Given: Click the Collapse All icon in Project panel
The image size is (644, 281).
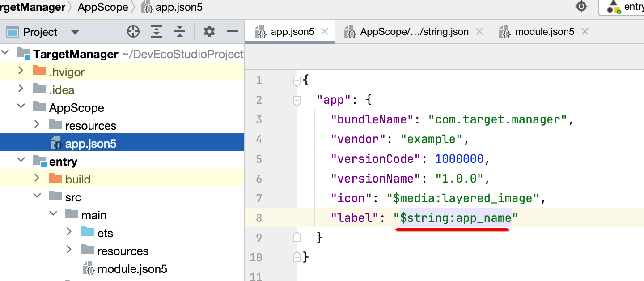Looking at the screenshot, I should 180,31.
